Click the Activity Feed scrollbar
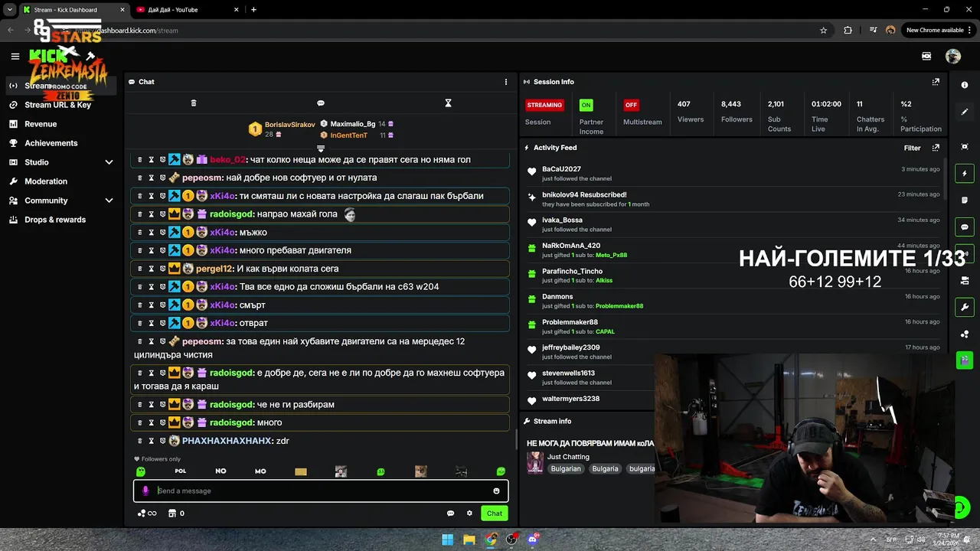This screenshot has width=980, height=551. [x=946, y=178]
